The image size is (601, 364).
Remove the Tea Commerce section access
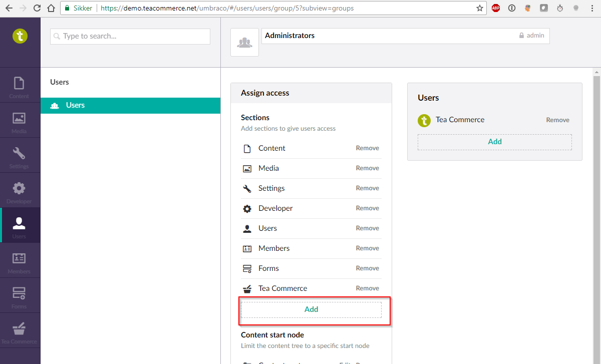368,288
